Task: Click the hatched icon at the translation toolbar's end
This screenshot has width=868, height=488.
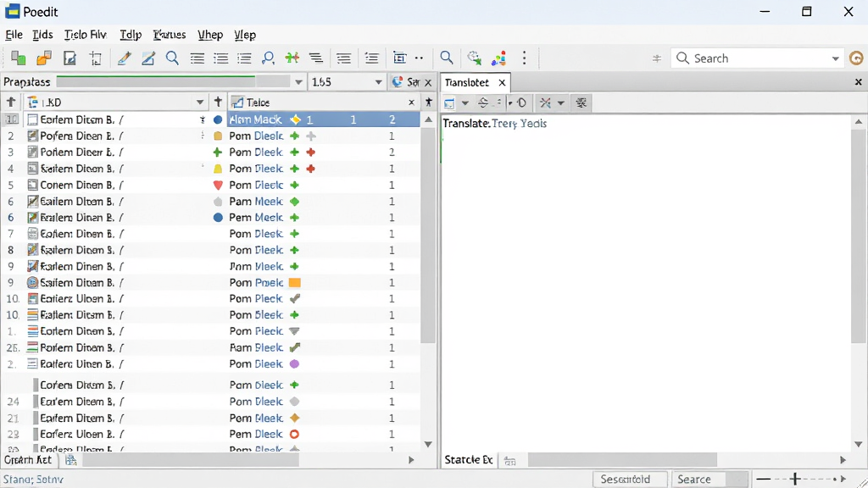Action: 581,103
